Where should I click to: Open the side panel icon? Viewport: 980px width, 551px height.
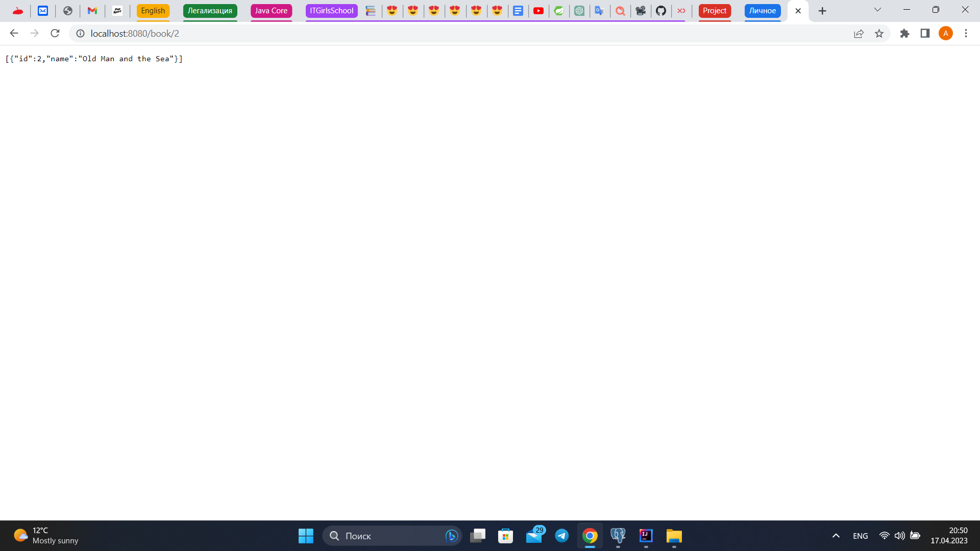925,33
